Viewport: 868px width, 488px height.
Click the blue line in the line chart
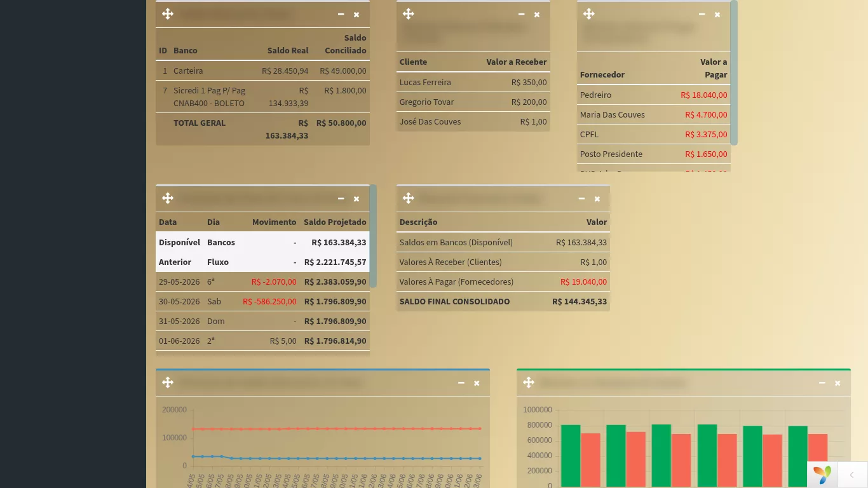tap(336, 458)
